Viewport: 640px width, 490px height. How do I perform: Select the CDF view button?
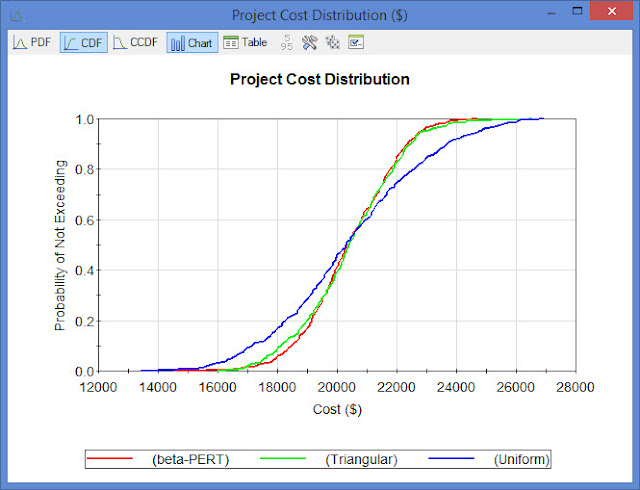[x=84, y=42]
